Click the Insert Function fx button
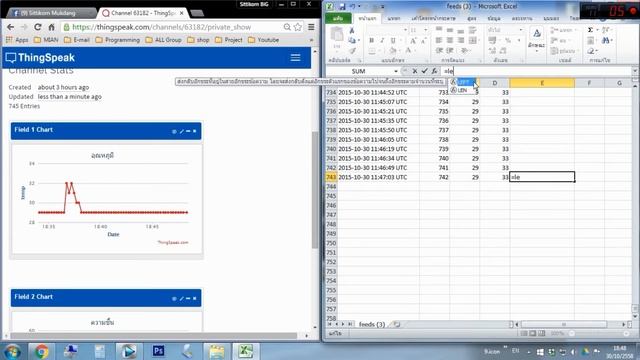640x360 pixels. pos(434,71)
